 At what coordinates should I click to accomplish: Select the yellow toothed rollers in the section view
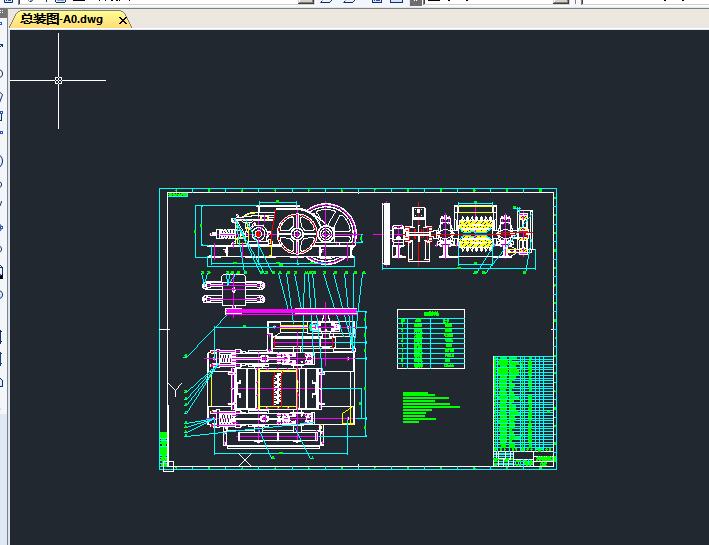(x=476, y=234)
